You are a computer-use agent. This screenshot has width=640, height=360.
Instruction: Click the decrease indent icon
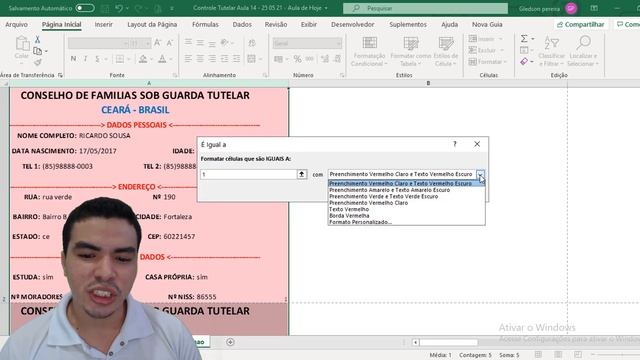point(224,59)
